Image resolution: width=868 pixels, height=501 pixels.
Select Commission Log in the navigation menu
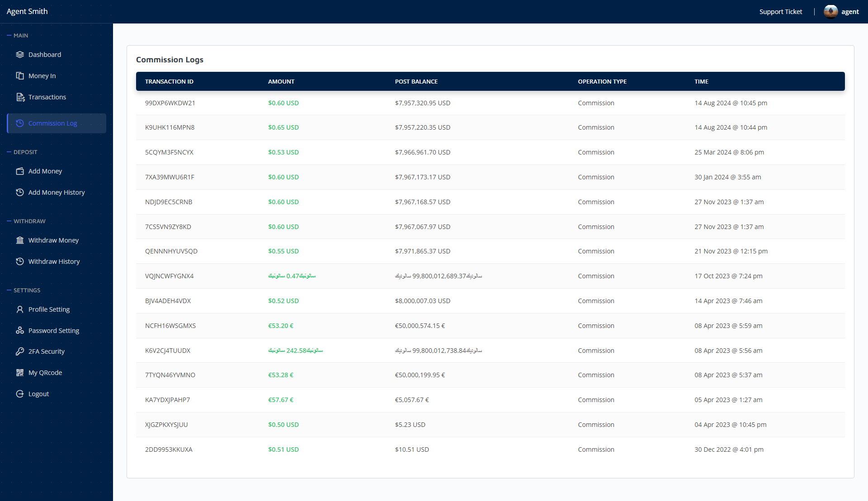(x=52, y=123)
